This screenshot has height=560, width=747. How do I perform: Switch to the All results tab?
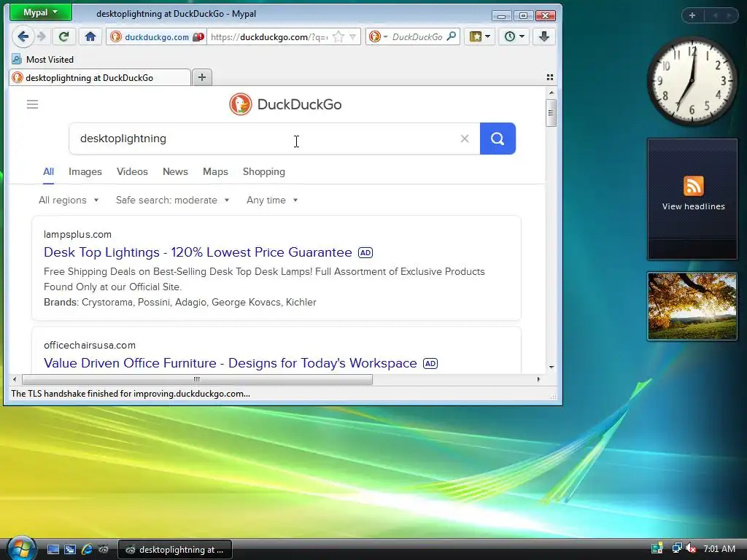click(x=49, y=172)
